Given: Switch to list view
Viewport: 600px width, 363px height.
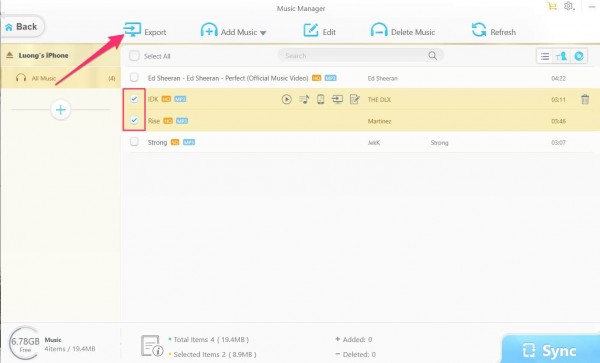Looking at the screenshot, I should [x=545, y=56].
